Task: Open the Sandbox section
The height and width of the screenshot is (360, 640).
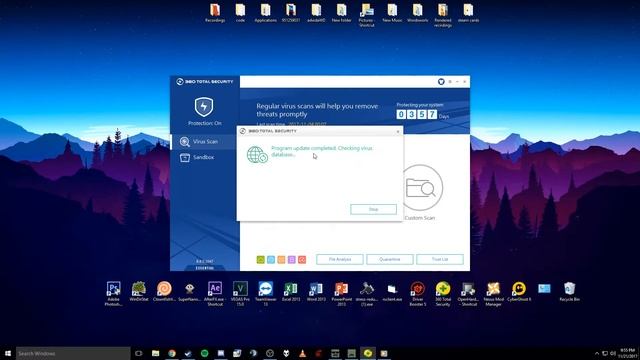Action: point(204,157)
